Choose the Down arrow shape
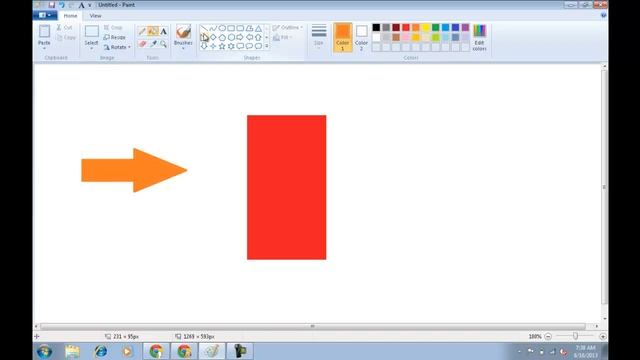 pos(204,46)
